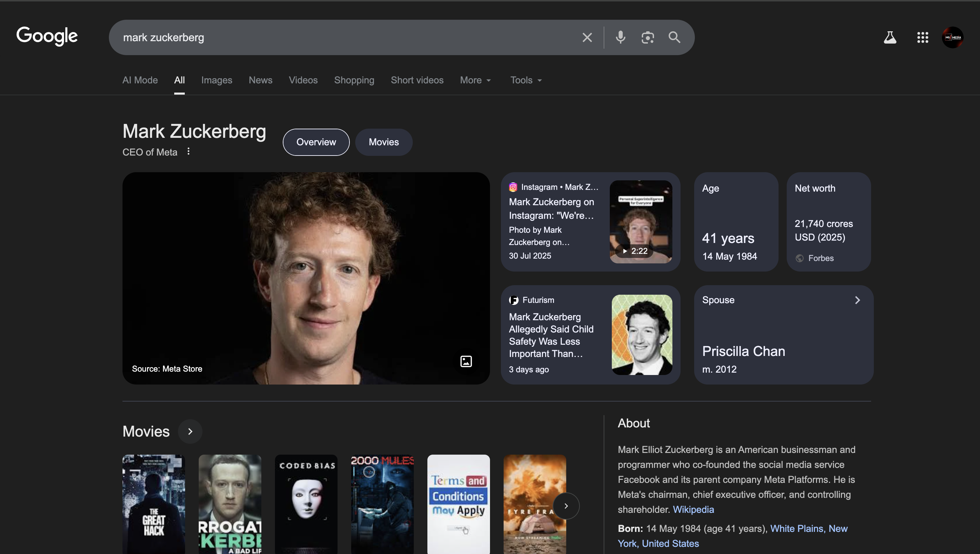Expand the More search categories dropdown
The height and width of the screenshot is (554, 980).
475,80
